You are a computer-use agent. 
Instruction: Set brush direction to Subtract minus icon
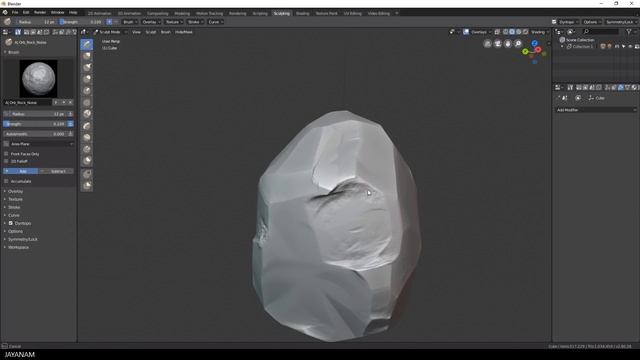tap(116, 22)
